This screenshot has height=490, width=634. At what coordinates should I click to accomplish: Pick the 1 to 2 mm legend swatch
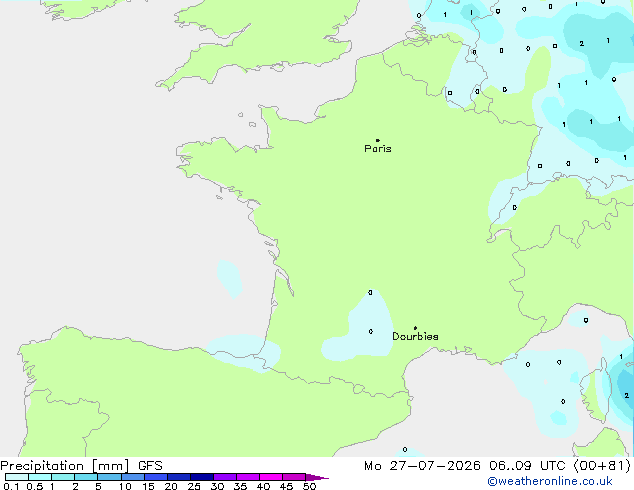63,477
